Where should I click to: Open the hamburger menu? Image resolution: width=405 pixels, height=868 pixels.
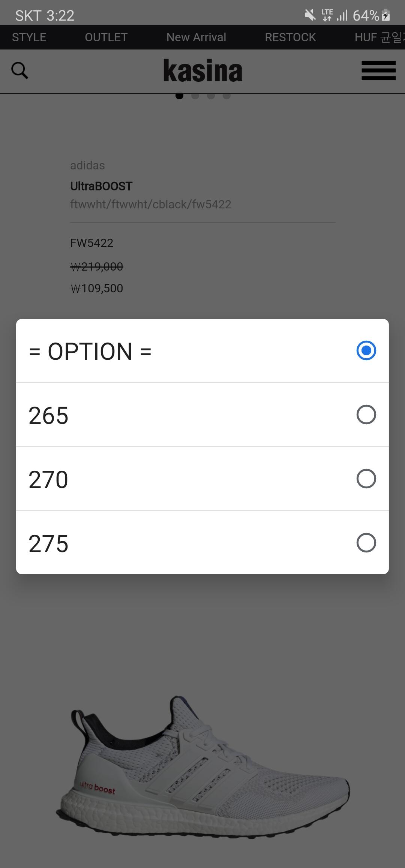coord(378,70)
